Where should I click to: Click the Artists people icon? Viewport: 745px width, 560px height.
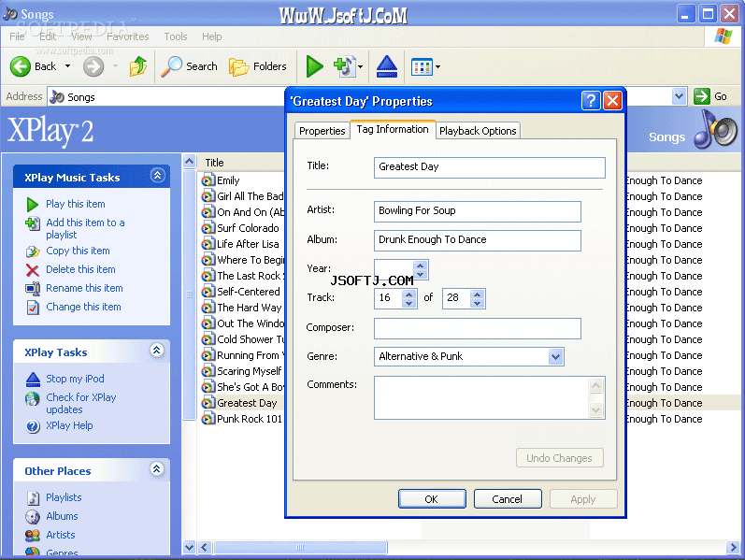coord(33,536)
